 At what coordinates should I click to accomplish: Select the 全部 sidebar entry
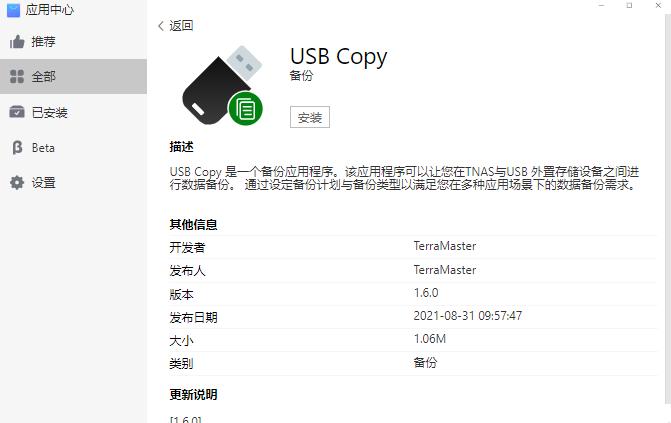(x=73, y=77)
